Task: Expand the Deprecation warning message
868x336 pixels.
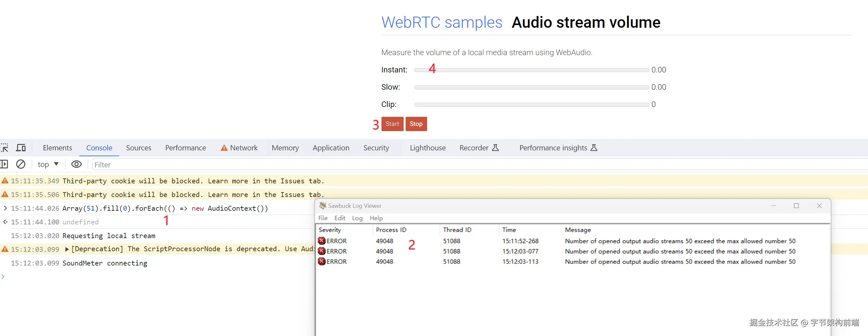Action: [x=67, y=249]
